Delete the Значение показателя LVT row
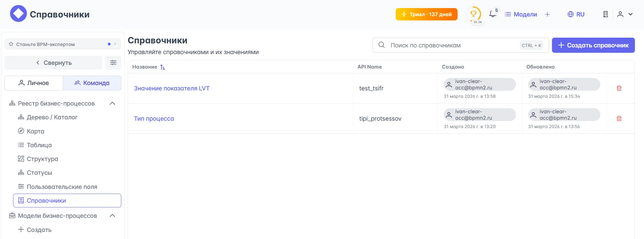The image size is (644, 239). pyautogui.click(x=619, y=88)
